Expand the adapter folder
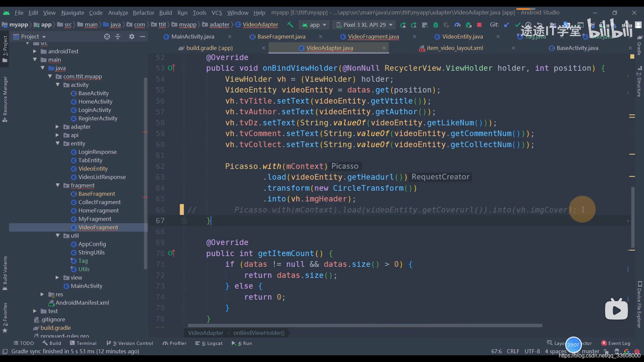This screenshot has width=644, height=362. click(57, 127)
